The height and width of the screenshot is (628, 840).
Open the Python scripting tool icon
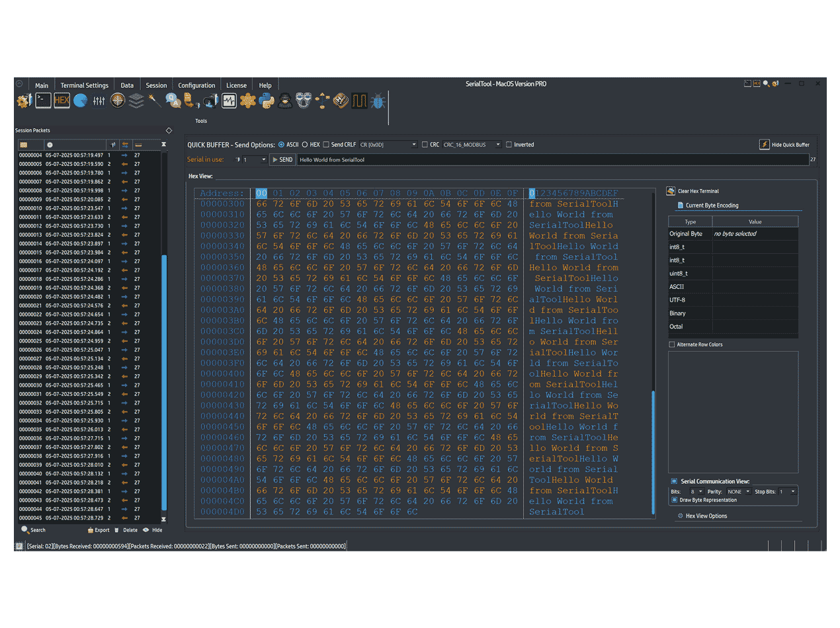pos(267,101)
